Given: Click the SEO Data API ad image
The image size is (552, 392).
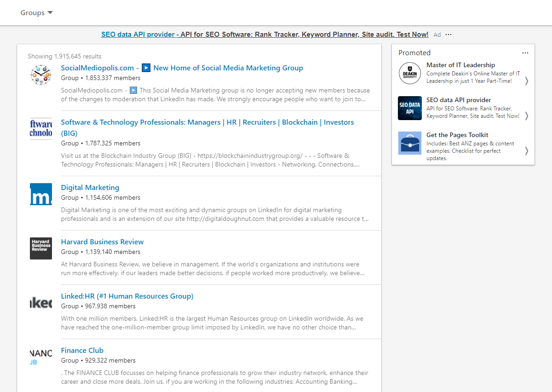Looking at the screenshot, I should pyautogui.click(x=409, y=108).
